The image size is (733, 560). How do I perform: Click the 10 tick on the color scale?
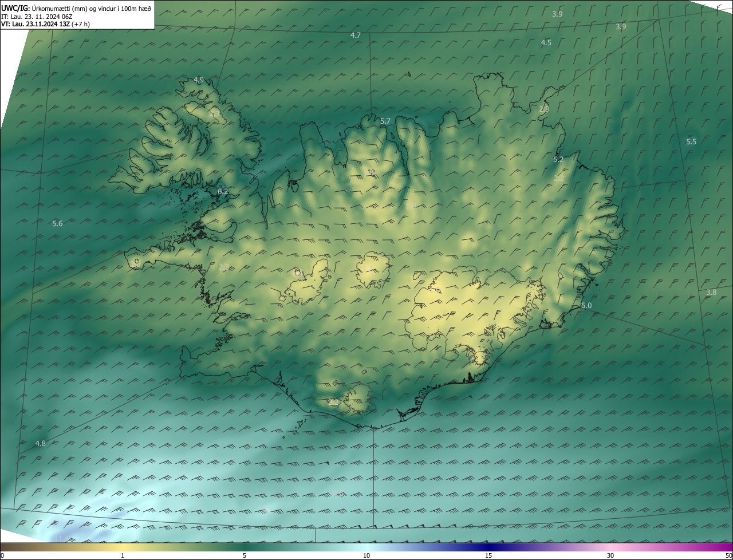(x=366, y=555)
